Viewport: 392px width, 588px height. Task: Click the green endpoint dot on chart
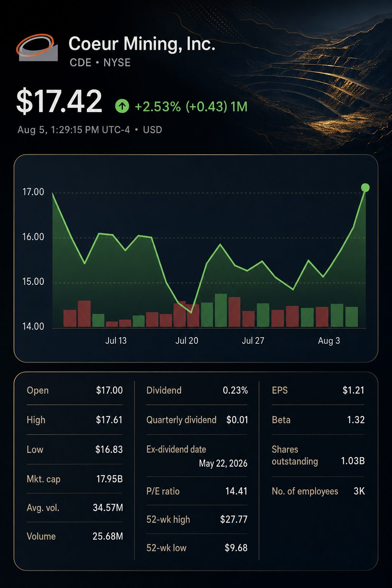click(365, 188)
